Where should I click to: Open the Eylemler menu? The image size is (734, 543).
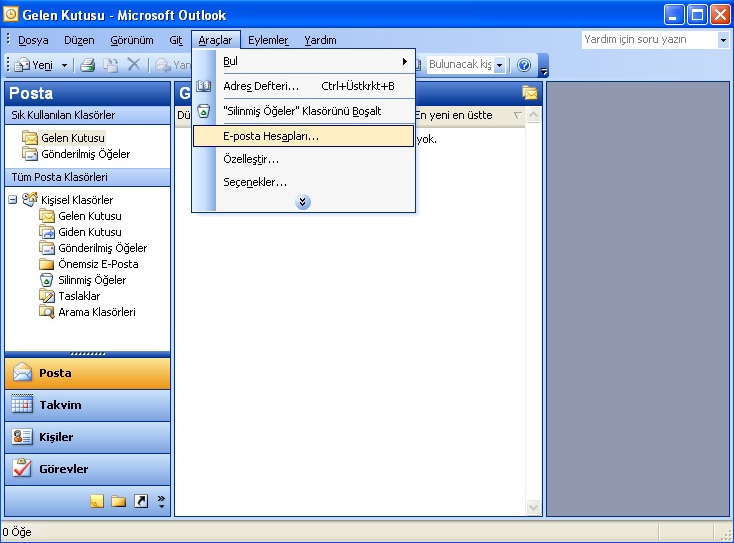[268, 40]
